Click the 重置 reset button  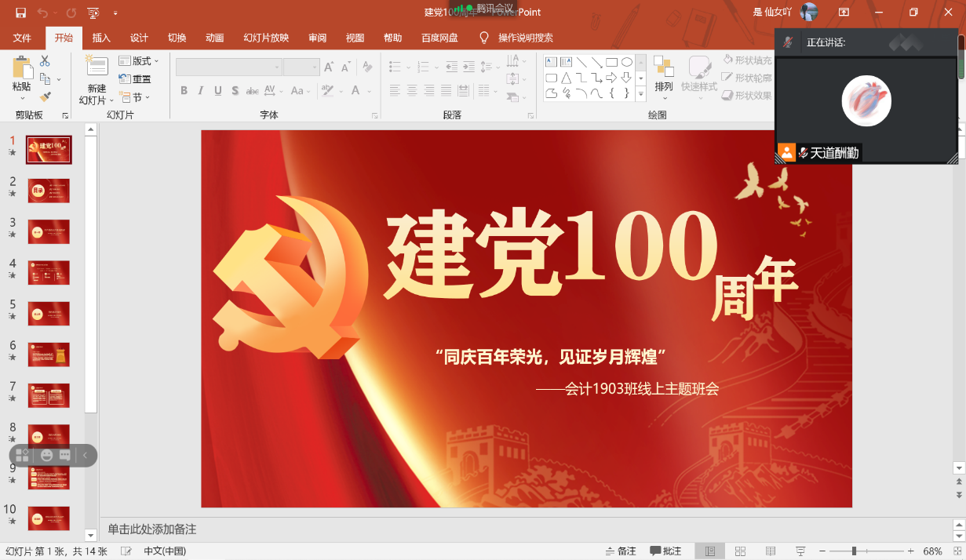click(x=135, y=79)
